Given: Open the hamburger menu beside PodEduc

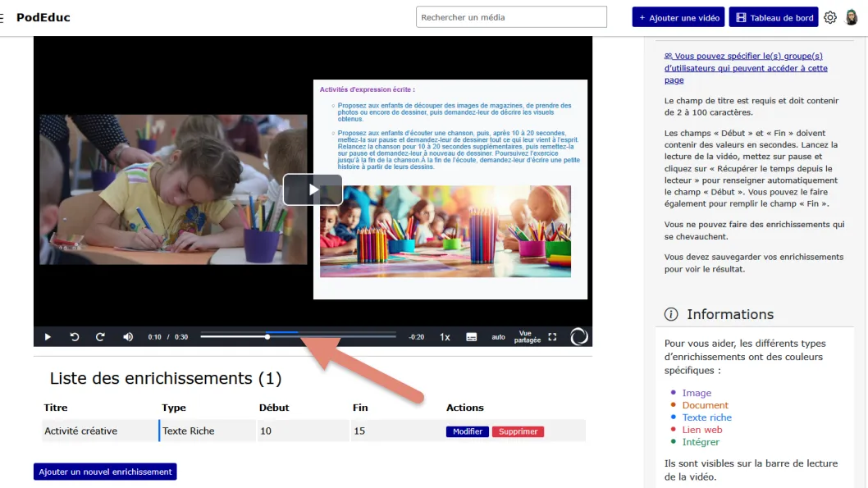Looking at the screenshot, I should [2, 18].
